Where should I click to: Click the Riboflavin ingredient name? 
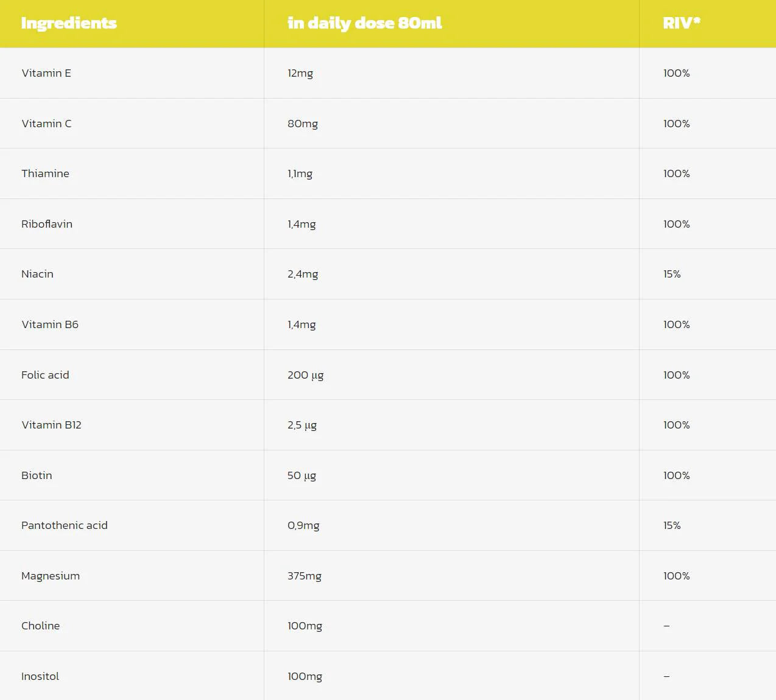coord(47,224)
